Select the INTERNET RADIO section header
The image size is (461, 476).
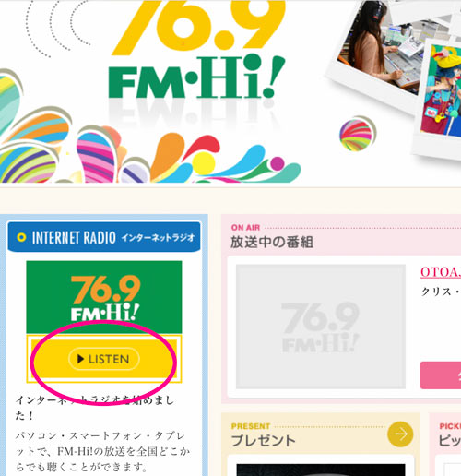coord(104,237)
